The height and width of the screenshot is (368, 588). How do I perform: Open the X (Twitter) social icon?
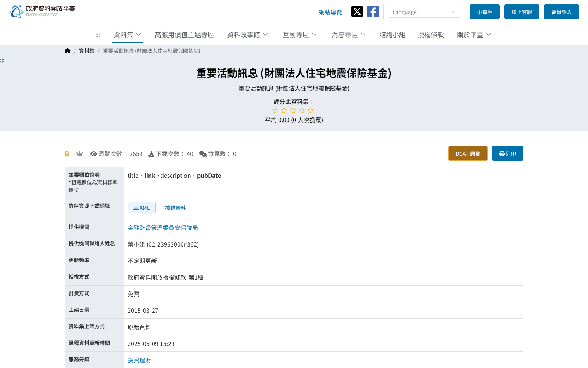[x=357, y=11]
